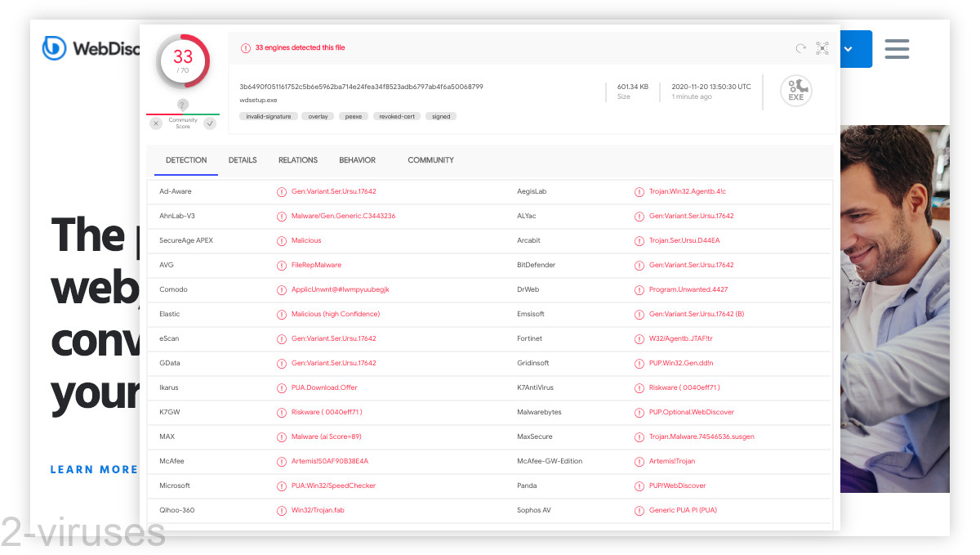This screenshot has height=555, width=980.
Task: Click warning icon beside AVG's FileRepMalware detection
Action: pos(283,265)
